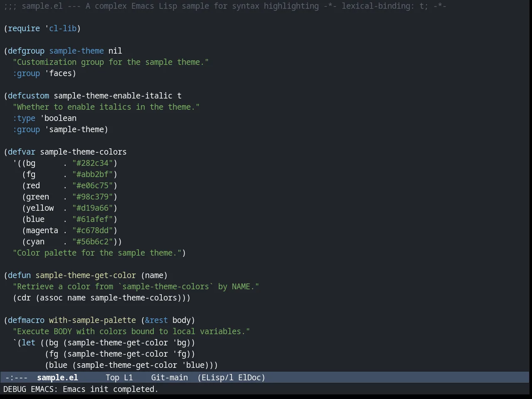The height and width of the screenshot is (399, 532).
Task: Click the Top position indicator in mode line
Action: pyautogui.click(x=112, y=377)
